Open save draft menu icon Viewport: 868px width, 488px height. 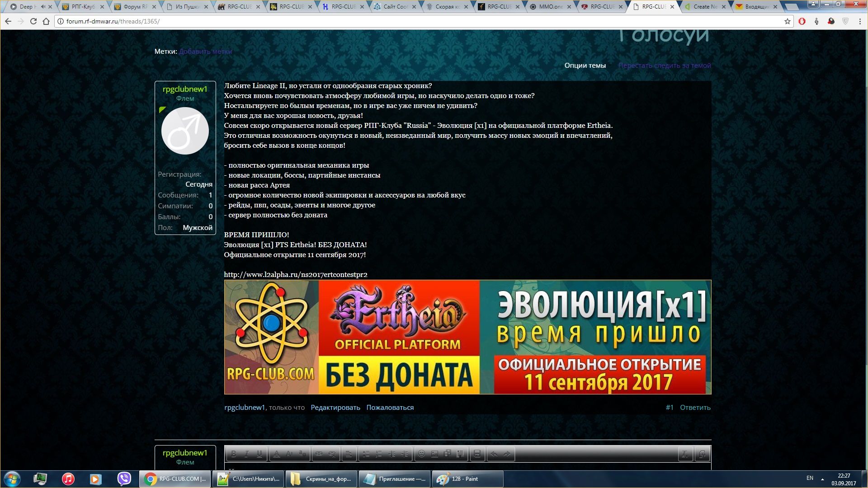pyautogui.click(x=477, y=454)
